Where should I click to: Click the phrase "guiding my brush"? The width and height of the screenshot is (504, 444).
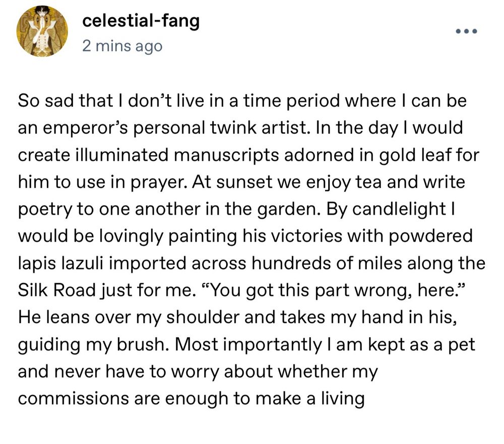pyautogui.click(x=91, y=344)
